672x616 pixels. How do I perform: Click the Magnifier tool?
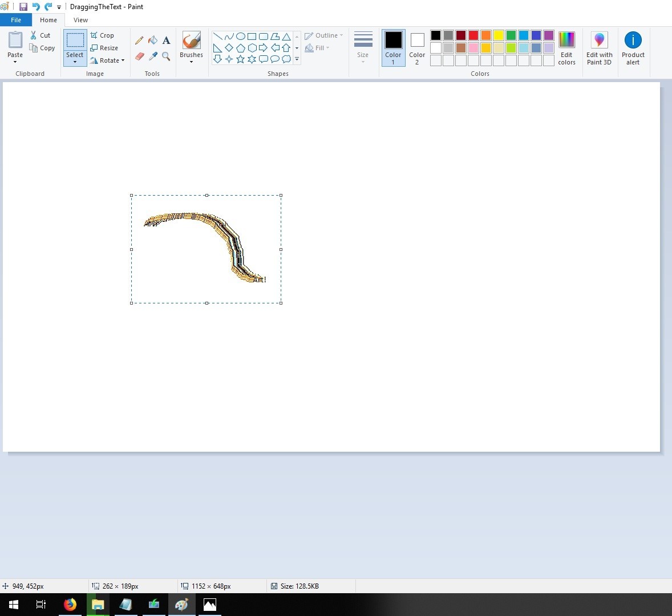pyautogui.click(x=166, y=56)
